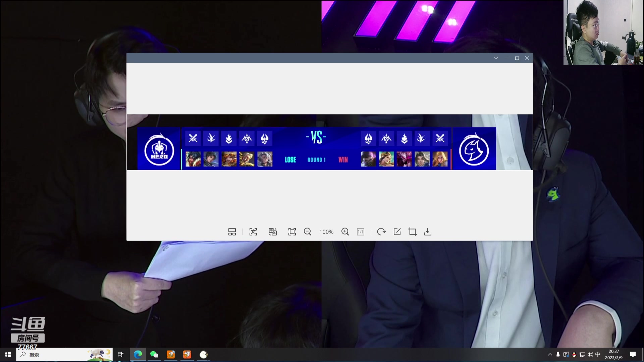Switch to Microsoft Edge on the taskbar

coord(138,355)
